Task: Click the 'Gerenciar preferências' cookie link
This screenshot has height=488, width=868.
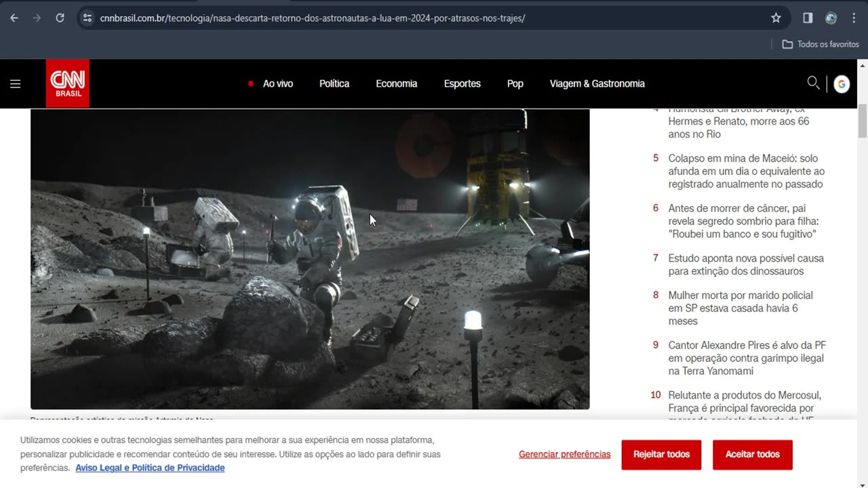Action: (x=565, y=454)
